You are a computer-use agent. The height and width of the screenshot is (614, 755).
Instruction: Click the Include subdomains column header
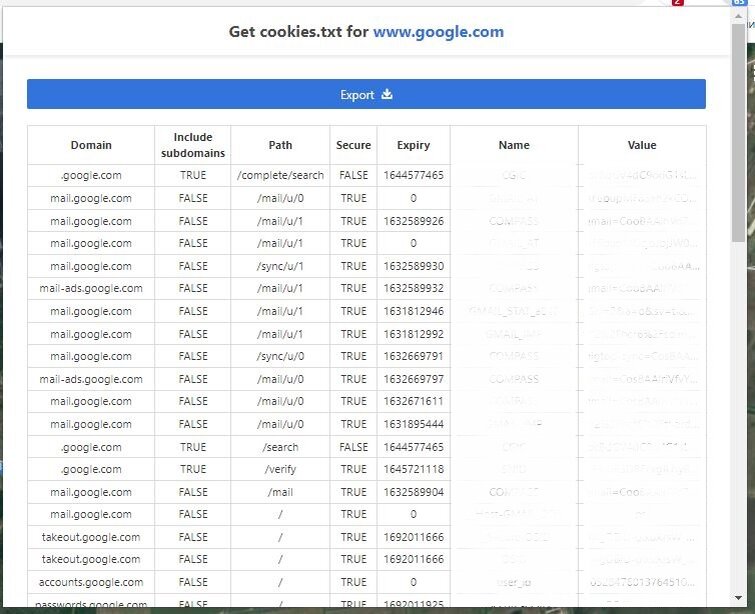[x=193, y=145]
